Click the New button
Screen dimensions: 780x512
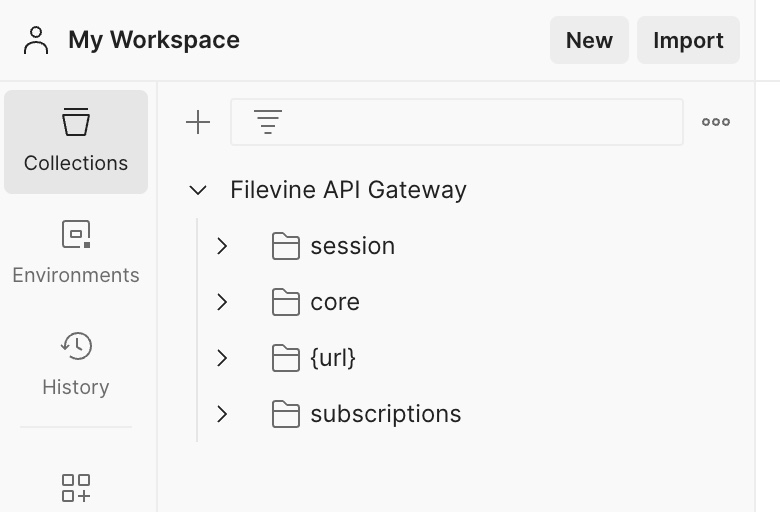[589, 40]
